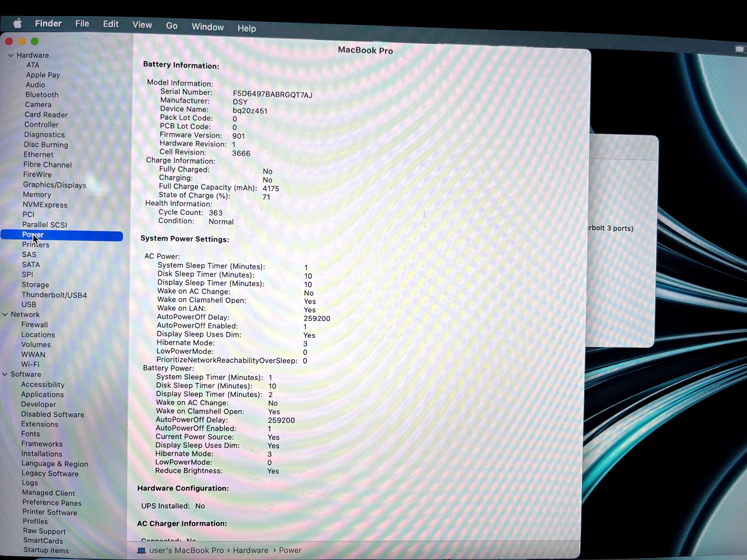
Task: Select Developer under Software
Action: [x=39, y=404]
